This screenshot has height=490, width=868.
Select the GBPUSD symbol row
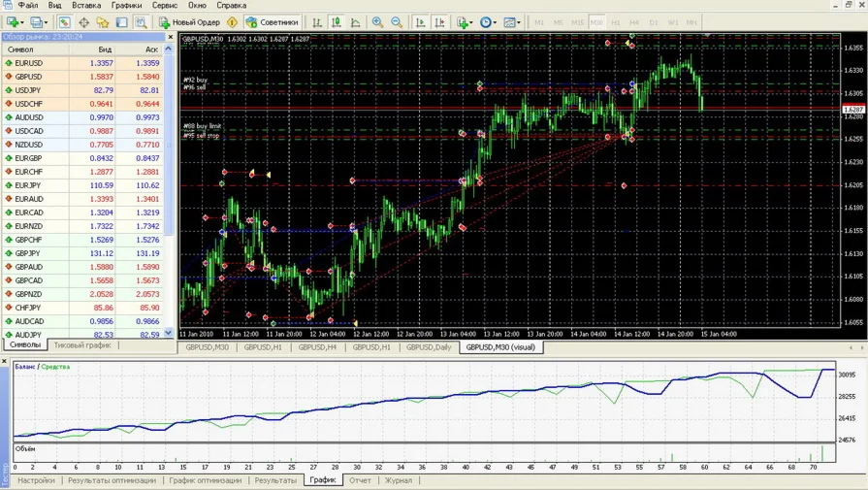pos(28,77)
